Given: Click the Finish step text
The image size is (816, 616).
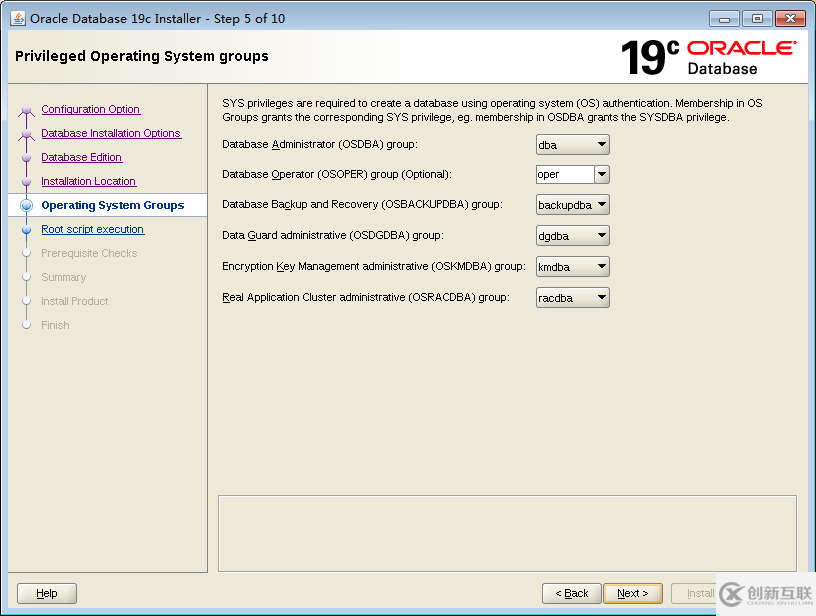Looking at the screenshot, I should (x=55, y=325).
